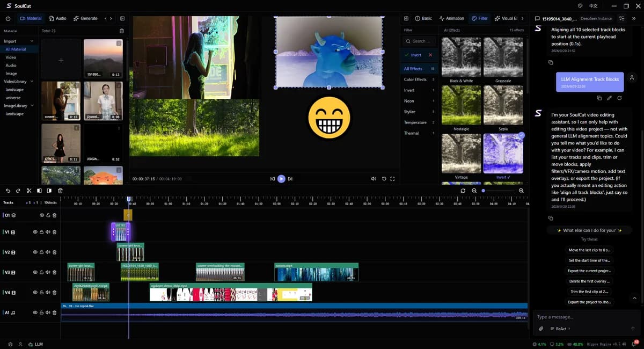Screen dimensions: 644x349
Task: Hide the V3 video track
Action: (x=35, y=273)
